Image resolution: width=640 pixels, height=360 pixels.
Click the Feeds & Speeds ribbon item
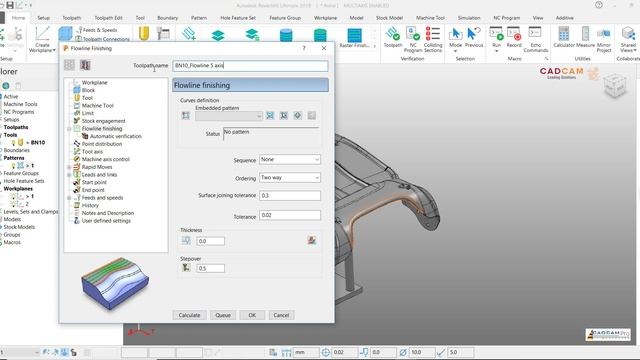coord(96,30)
